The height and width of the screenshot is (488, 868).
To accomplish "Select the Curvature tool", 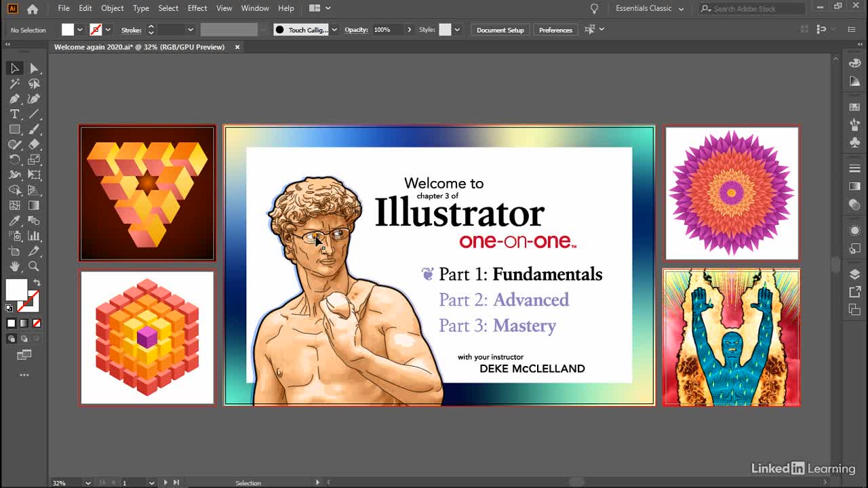I will pos(34,99).
